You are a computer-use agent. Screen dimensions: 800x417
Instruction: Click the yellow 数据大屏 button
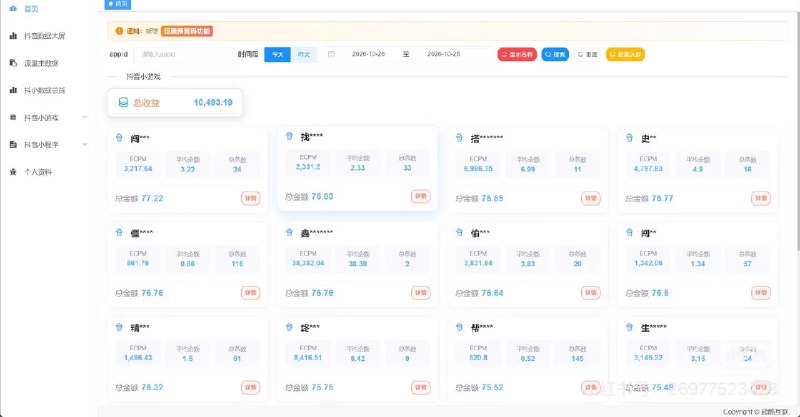click(x=626, y=54)
